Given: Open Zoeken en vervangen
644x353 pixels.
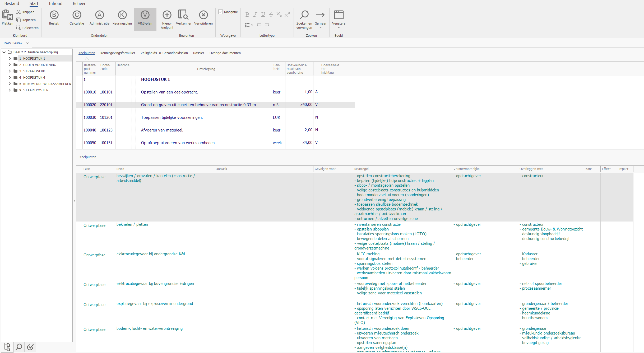Looking at the screenshot, I should click(x=304, y=20).
